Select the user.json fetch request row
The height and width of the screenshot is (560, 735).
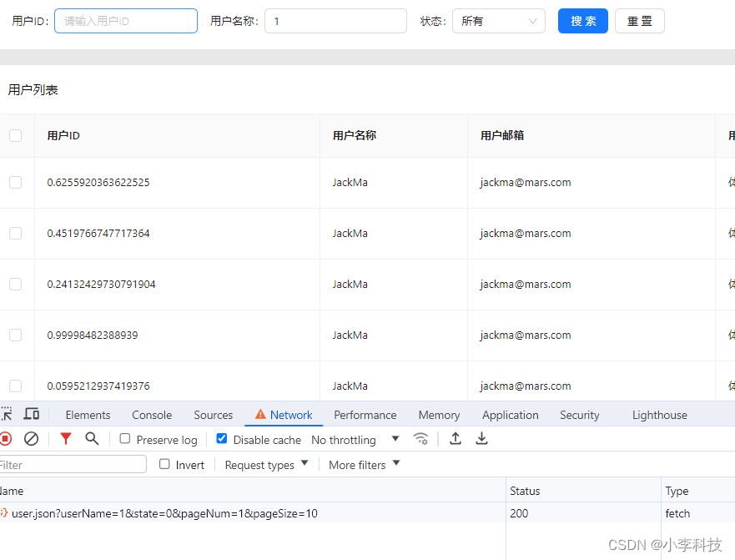pyautogui.click(x=164, y=513)
